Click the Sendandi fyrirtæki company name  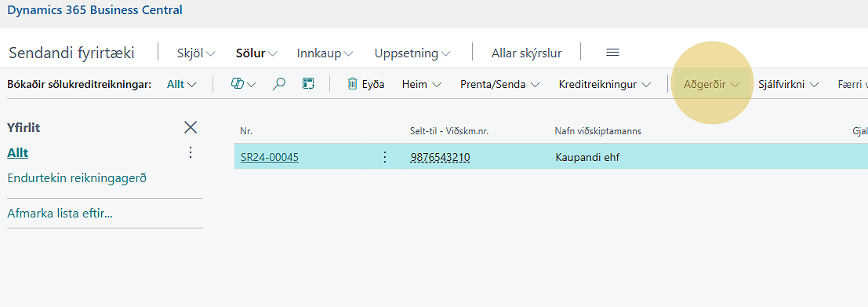coord(71,53)
